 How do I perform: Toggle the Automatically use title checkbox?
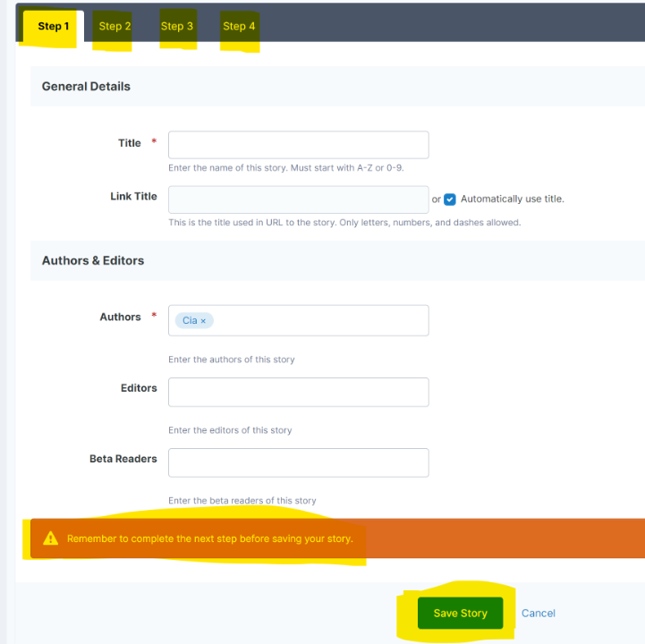coord(450,199)
